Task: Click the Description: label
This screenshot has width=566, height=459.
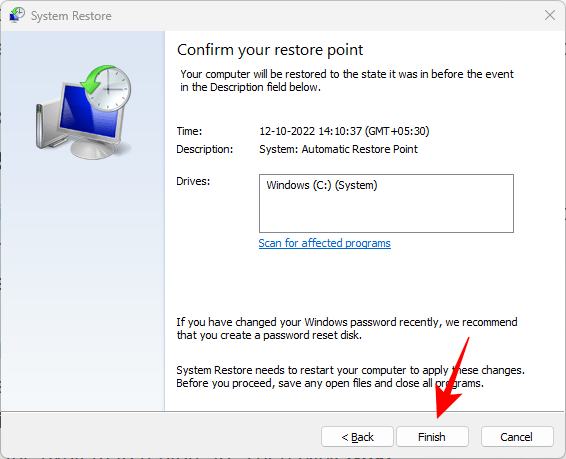Action: coord(205,149)
